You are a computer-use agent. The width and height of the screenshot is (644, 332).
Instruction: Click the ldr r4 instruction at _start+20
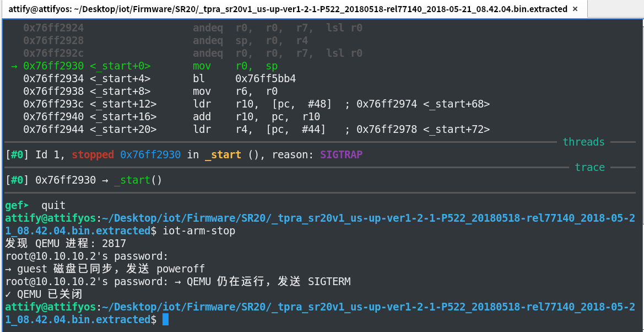click(259, 130)
